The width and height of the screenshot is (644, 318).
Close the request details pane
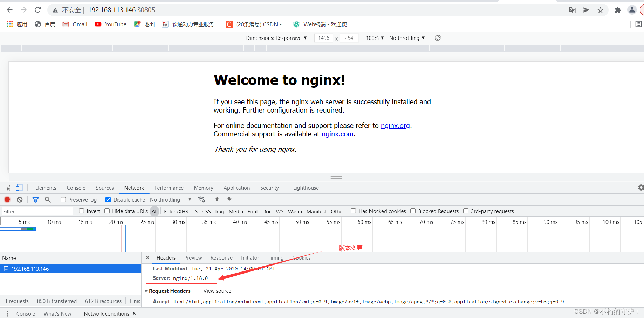point(148,257)
